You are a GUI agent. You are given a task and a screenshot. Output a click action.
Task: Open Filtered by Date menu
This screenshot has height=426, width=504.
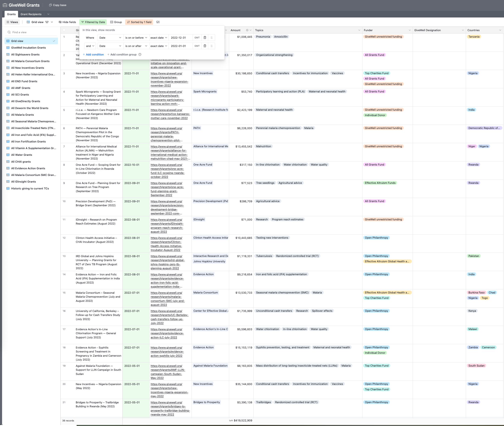coord(93,22)
